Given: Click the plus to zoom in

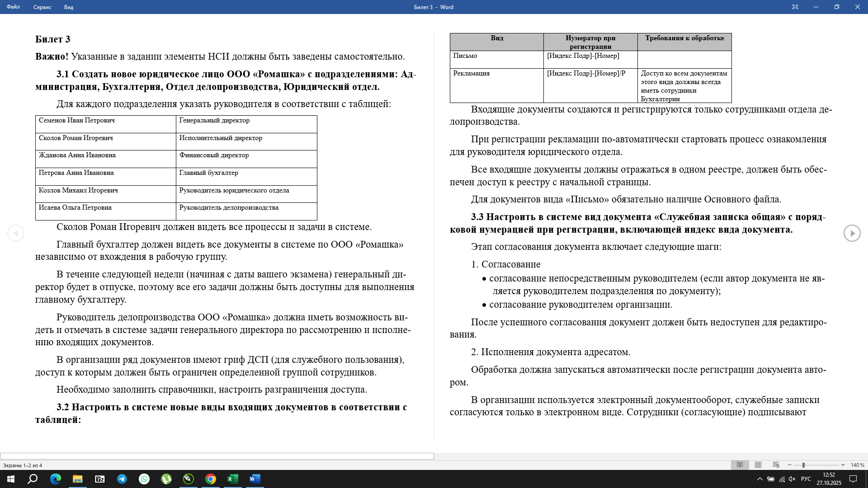Looking at the screenshot, I should click(x=843, y=465).
